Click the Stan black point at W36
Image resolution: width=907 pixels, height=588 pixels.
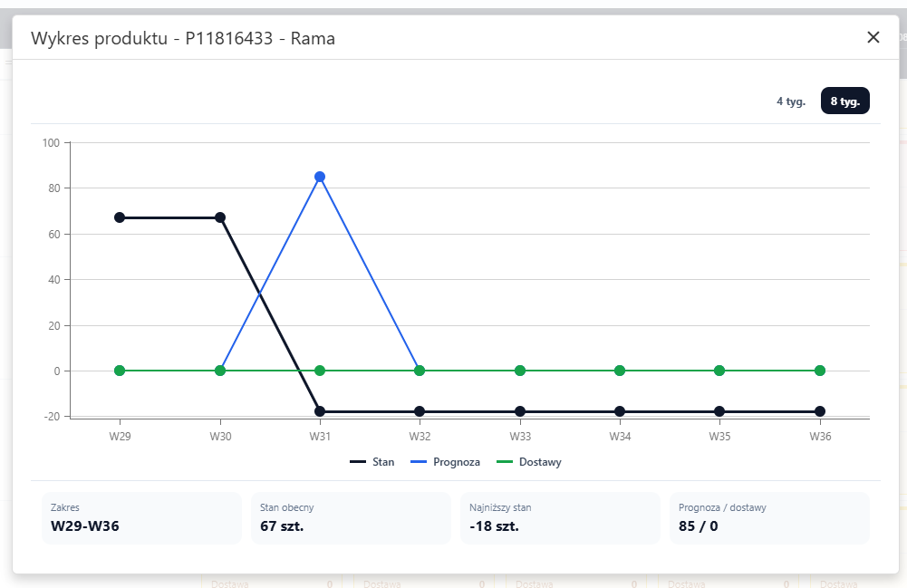coord(820,411)
